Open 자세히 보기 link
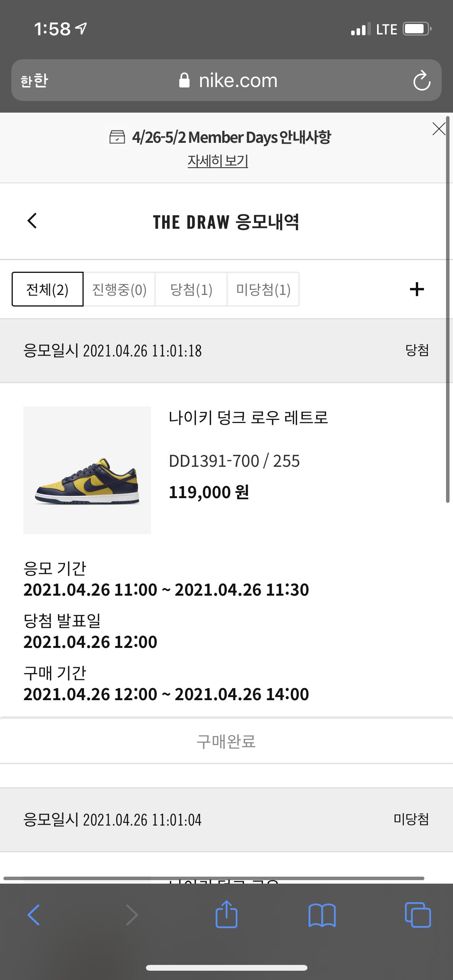This screenshot has height=980, width=453. (218, 161)
